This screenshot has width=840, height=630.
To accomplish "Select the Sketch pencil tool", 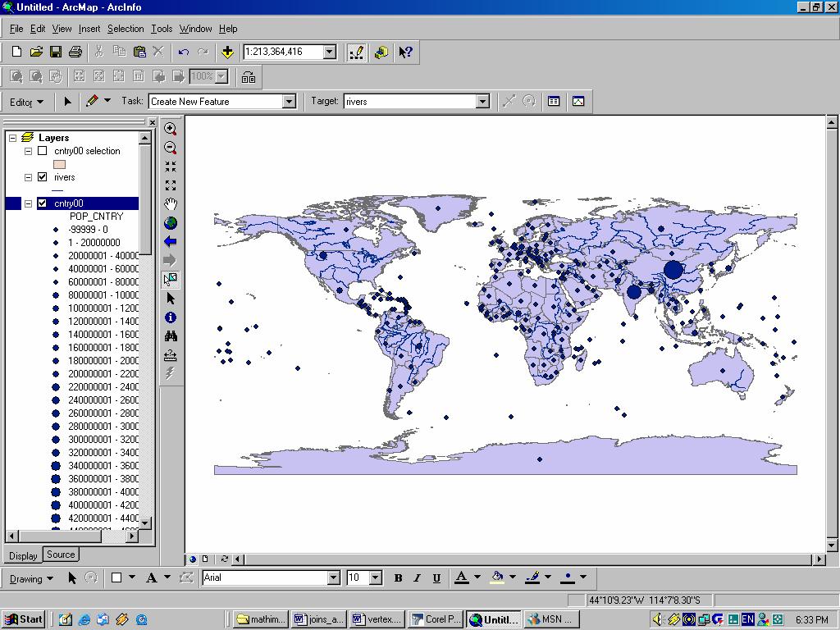I will [x=92, y=101].
